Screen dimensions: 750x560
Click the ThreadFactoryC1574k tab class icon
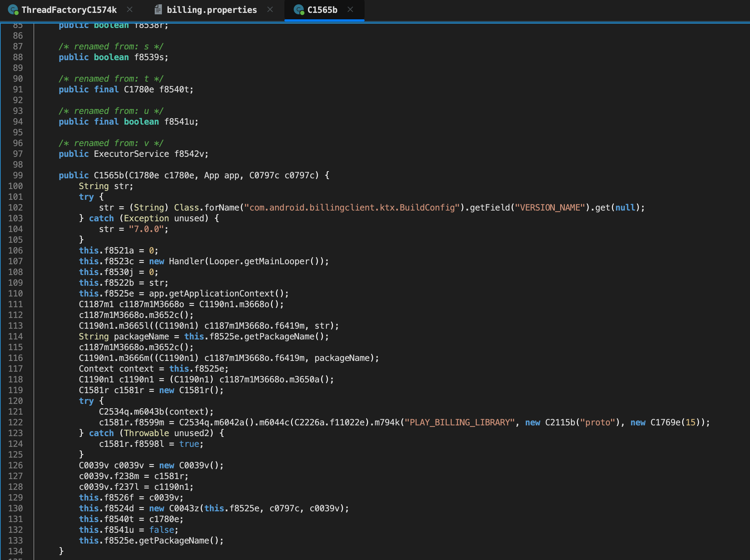click(x=13, y=10)
